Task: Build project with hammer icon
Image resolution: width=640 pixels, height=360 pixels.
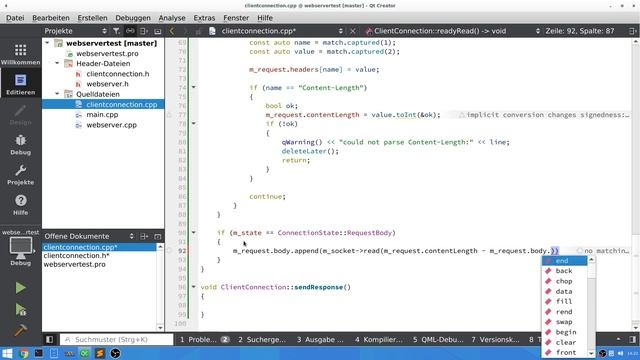Action: tap(20, 330)
